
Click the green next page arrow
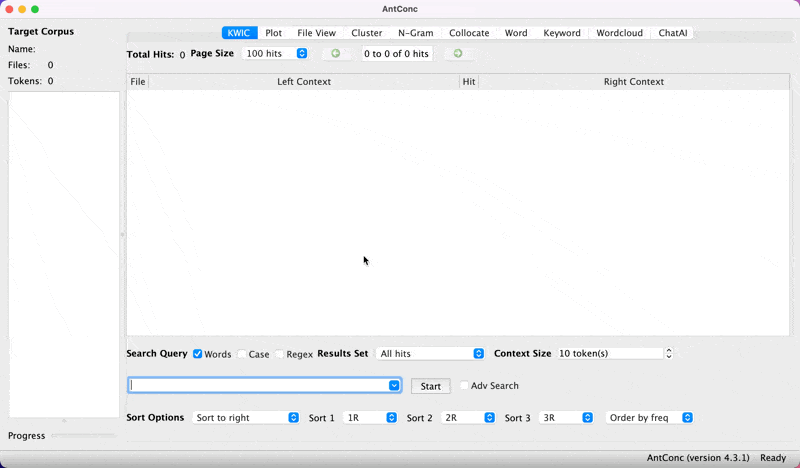458,54
